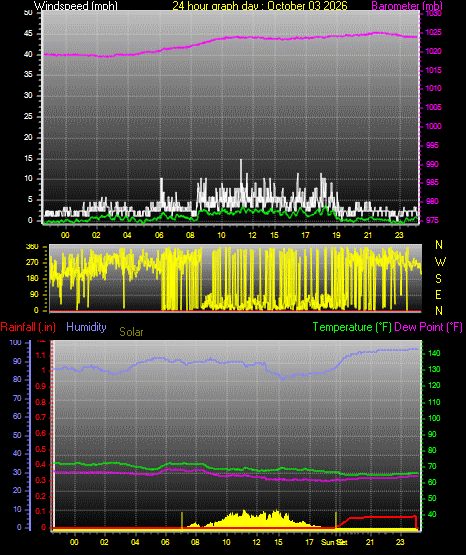Select the 985 barometer scale value
The image size is (466, 555).
[x=432, y=182]
